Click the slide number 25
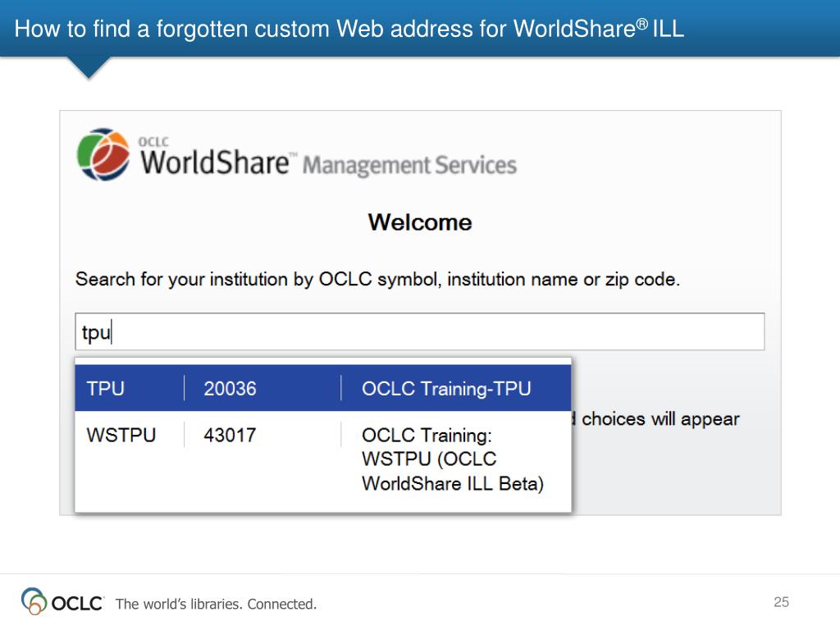Image resolution: width=840 pixels, height=630 pixels. [x=781, y=602]
